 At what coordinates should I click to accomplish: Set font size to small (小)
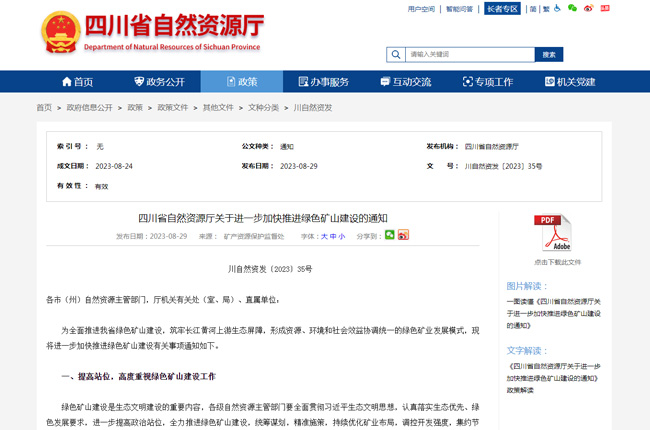click(342, 236)
